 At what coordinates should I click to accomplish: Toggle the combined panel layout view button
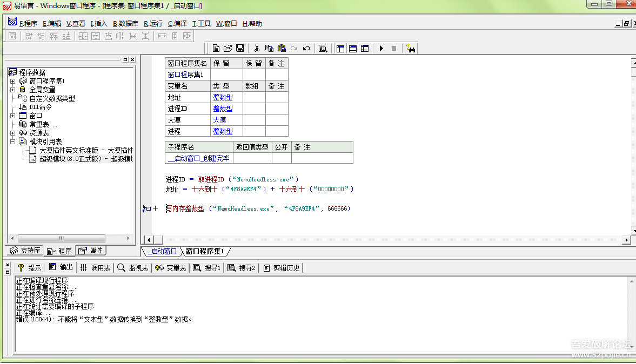[365, 49]
